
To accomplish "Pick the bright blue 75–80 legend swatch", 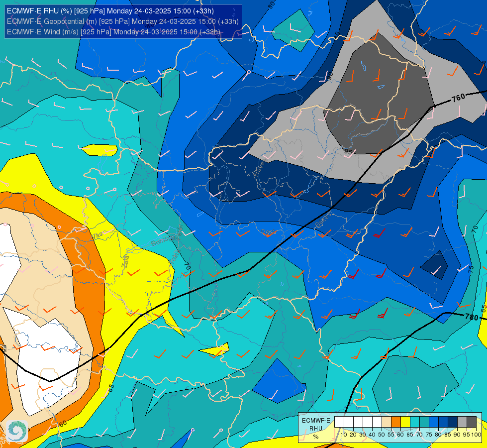I will point(434,422).
